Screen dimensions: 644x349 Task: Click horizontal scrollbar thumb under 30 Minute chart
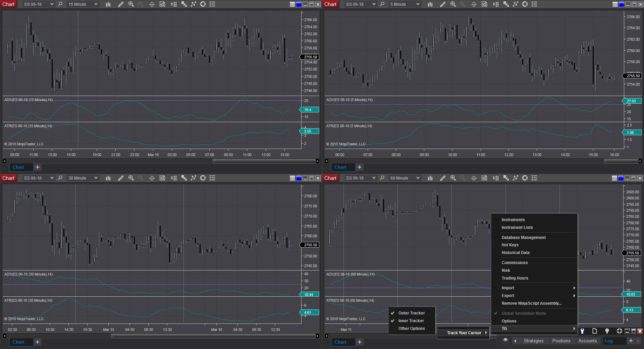pos(213,336)
